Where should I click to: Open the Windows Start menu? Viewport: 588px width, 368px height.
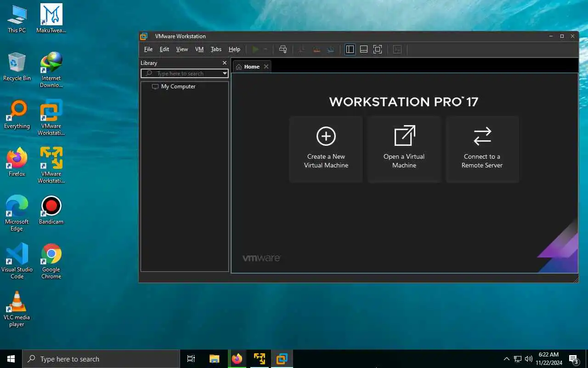11,359
